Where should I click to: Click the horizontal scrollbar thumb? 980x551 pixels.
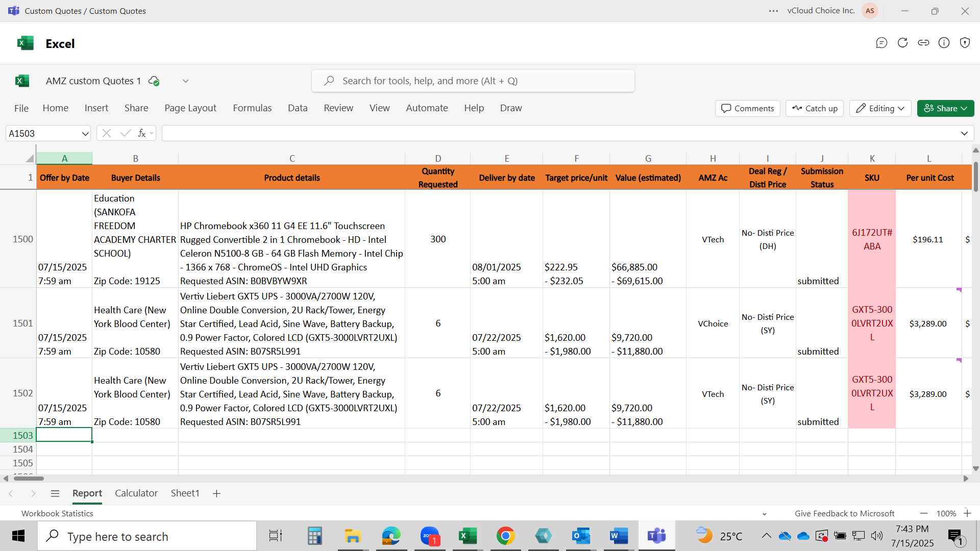tap(29, 479)
